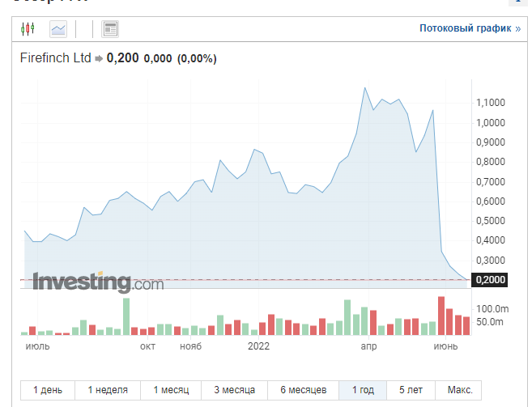
Task: Select the area chart type icon
Action: (58, 29)
